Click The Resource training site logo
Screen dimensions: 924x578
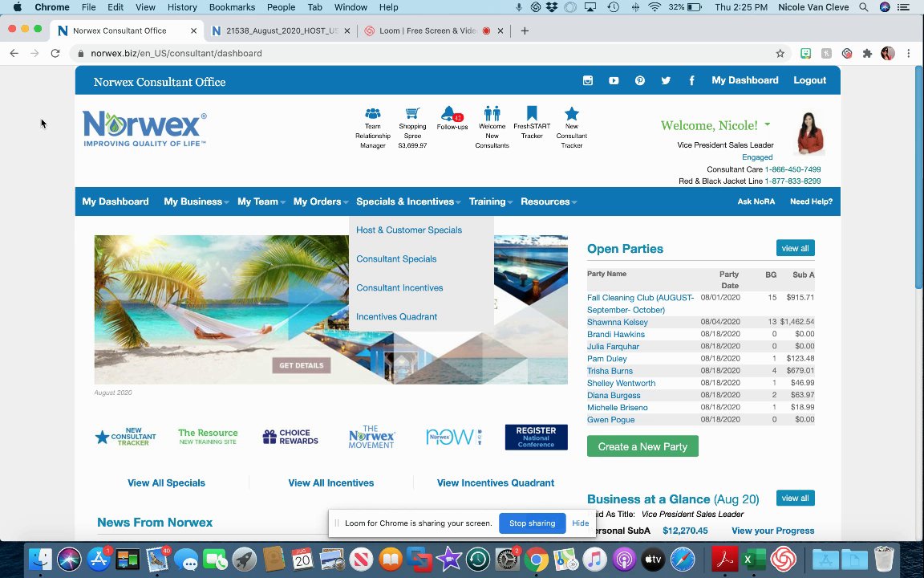tap(208, 437)
